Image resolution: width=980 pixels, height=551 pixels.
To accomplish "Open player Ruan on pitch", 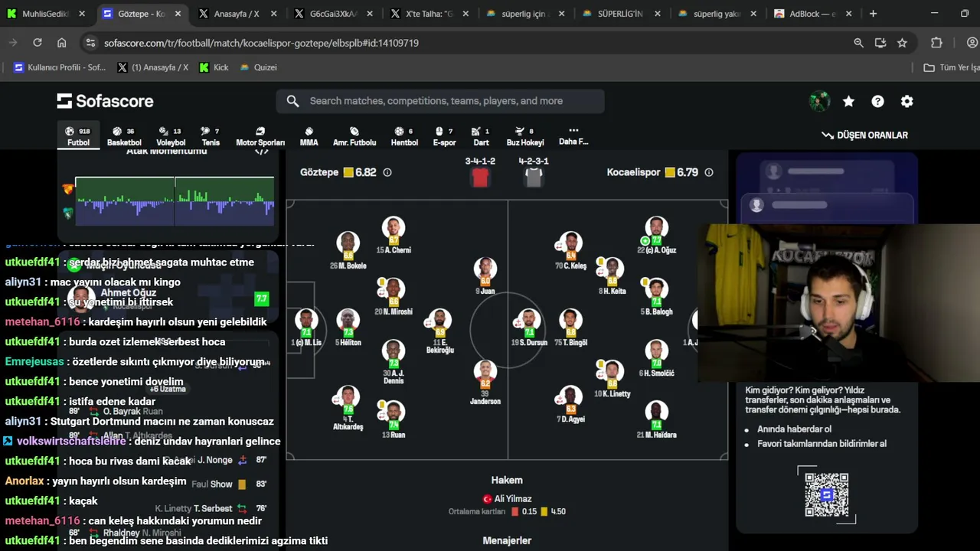I will click(394, 419).
